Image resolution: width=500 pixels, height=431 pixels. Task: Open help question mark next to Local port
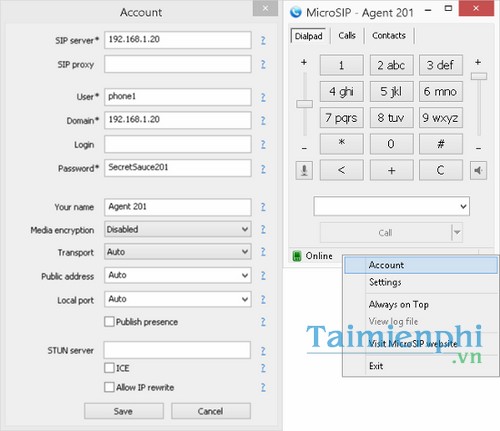pos(263,299)
